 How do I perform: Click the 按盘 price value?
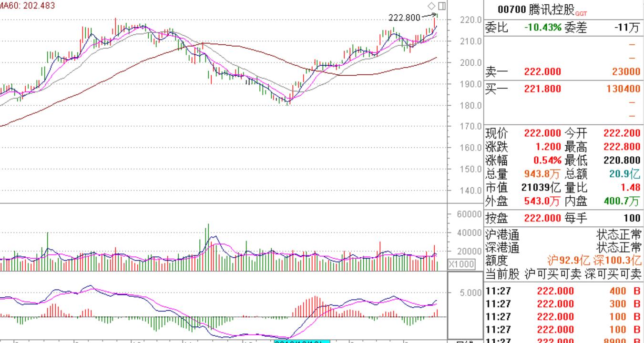tap(542, 218)
